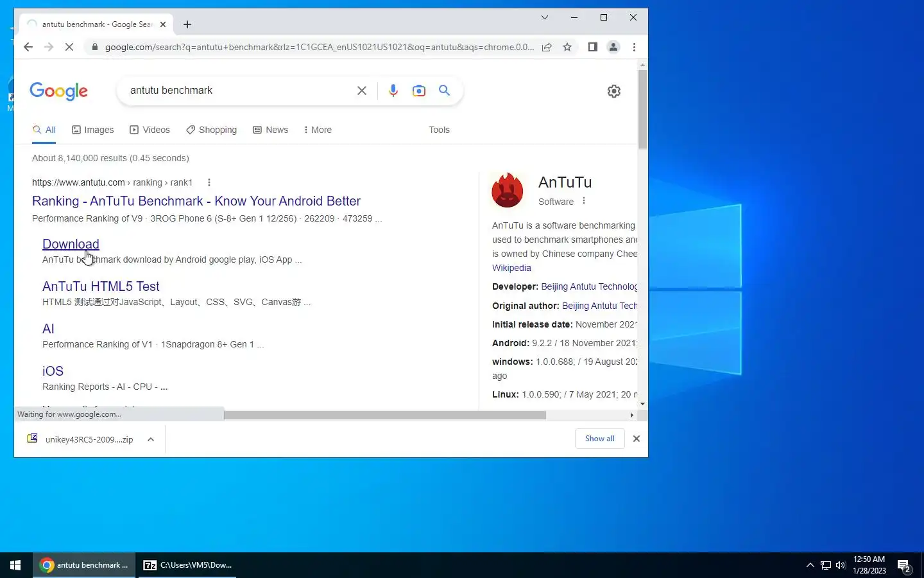Open the Ranking - AnTuTu Benchmark result
Viewport: 924px width, 578px height.
pyautogui.click(x=196, y=201)
